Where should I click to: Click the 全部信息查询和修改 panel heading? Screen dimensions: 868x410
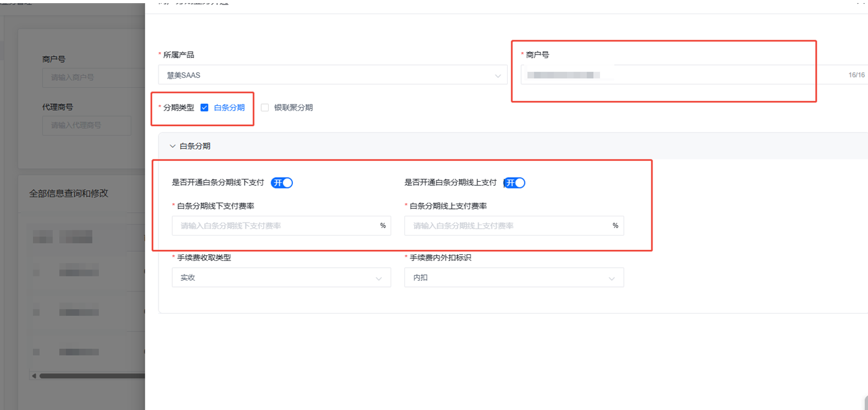tap(69, 194)
